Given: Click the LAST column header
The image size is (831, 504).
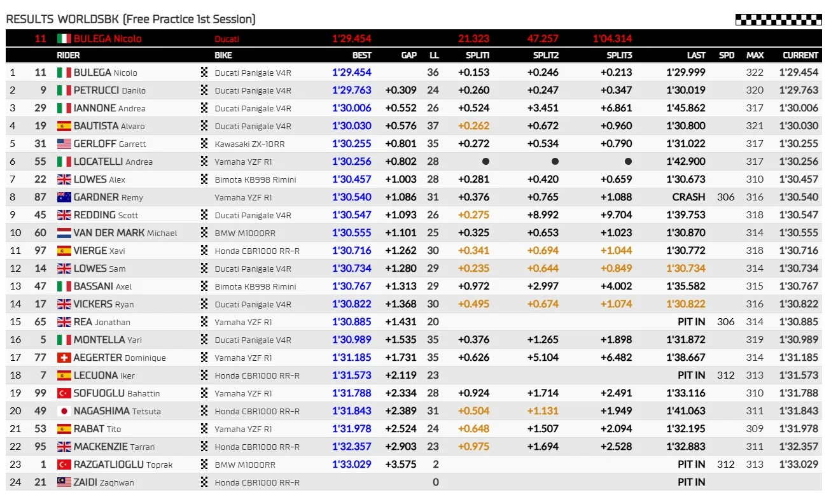Looking at the screenshot, I should tap(696, 55).
